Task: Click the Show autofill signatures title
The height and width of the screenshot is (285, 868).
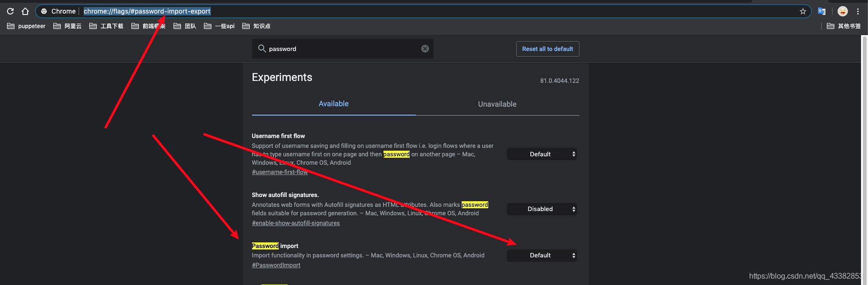Action: (285, 195)
